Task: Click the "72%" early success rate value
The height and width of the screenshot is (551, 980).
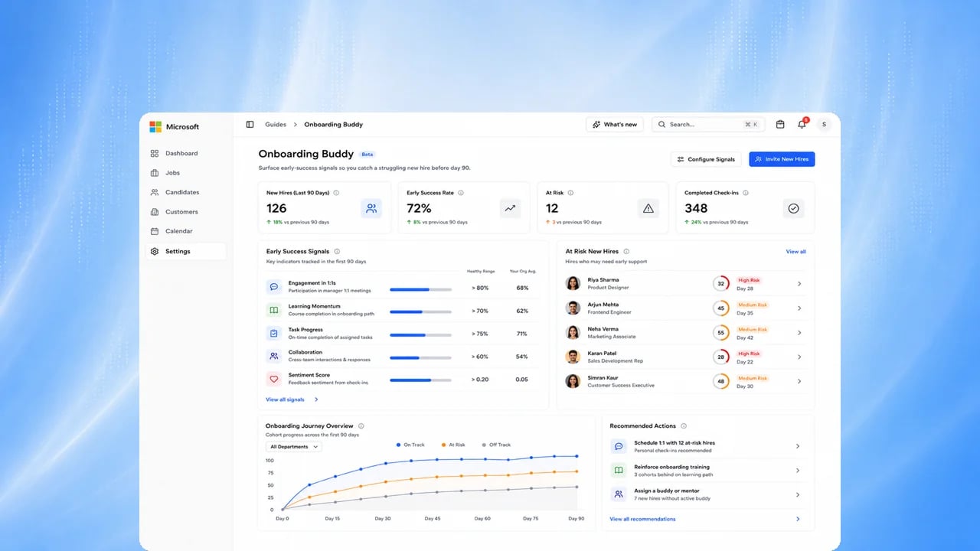Action: coord(419,208)
